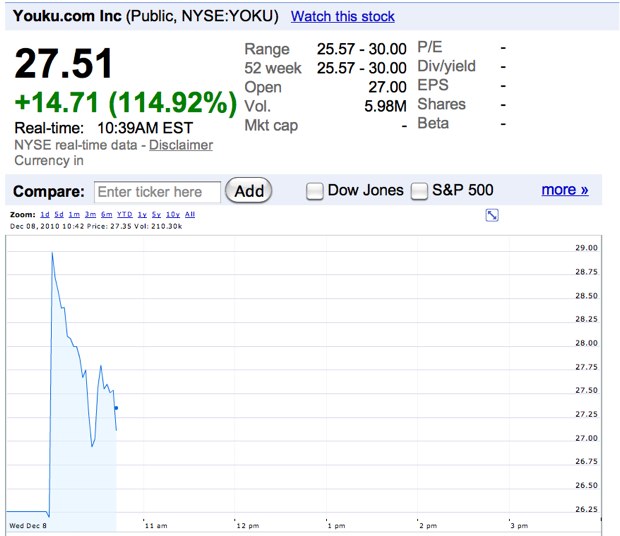Choose the 3m zoom range
Viewport: 620px width, 536px height.
(x=89, y=215)
